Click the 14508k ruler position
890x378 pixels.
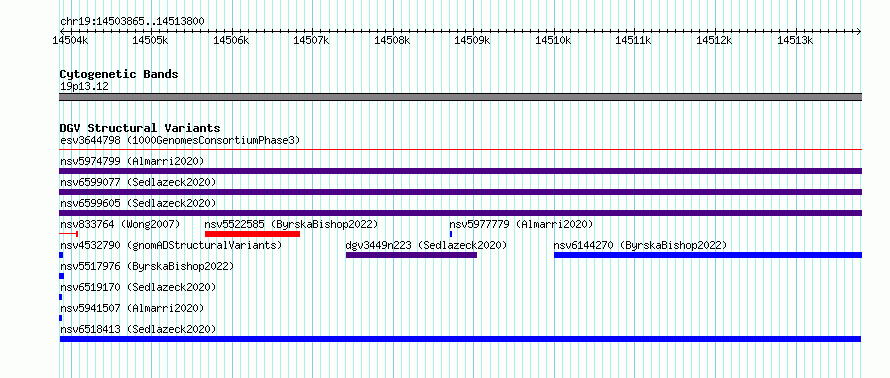click(393, 40)
